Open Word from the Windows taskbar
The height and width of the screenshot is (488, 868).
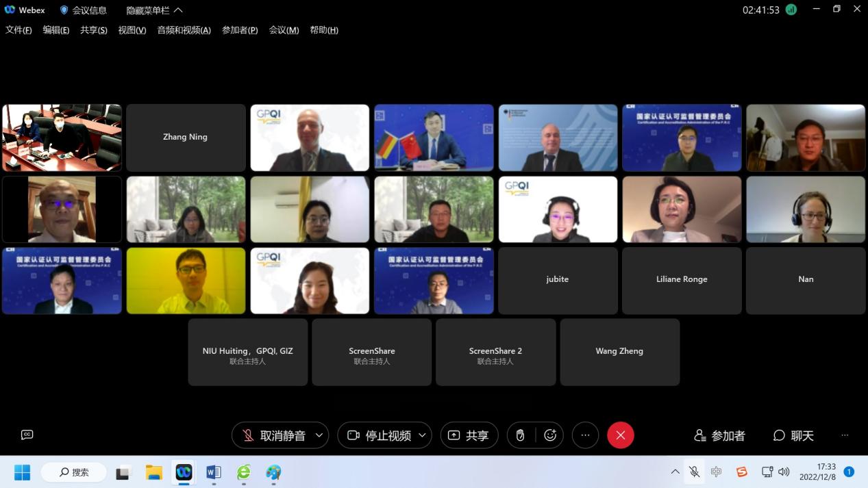coord(214,472)
